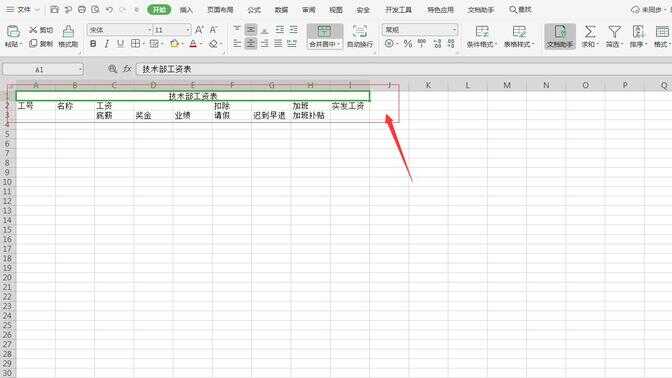Click the Paste icon
This screenshot has height=378, width=672.
point(13,31)
